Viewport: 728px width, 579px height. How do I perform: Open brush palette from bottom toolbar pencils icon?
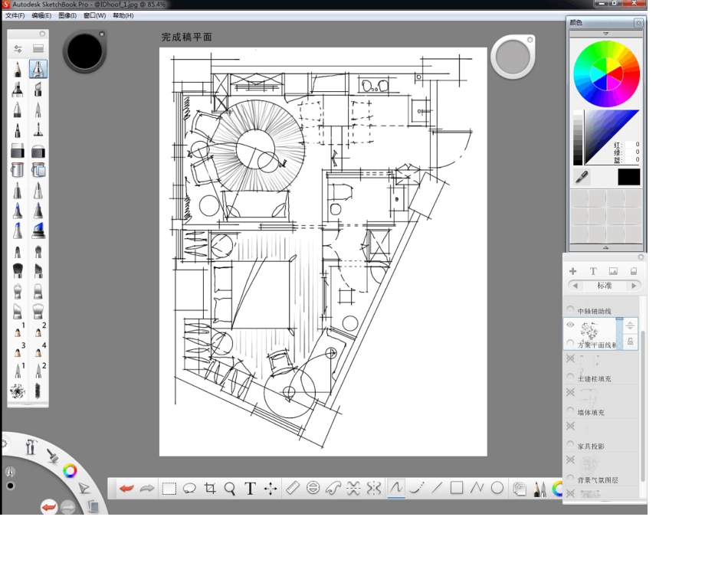(x=539, y=489)
